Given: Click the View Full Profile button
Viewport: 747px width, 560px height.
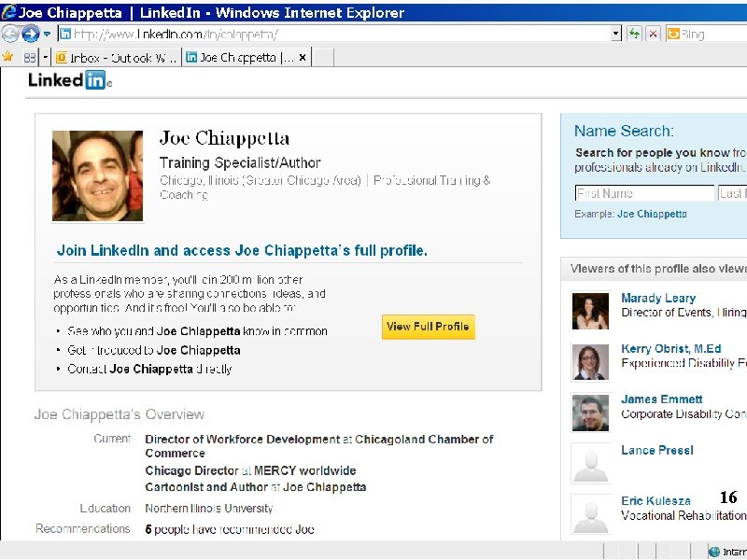Looking at the screenshot, I should (429, 327).
